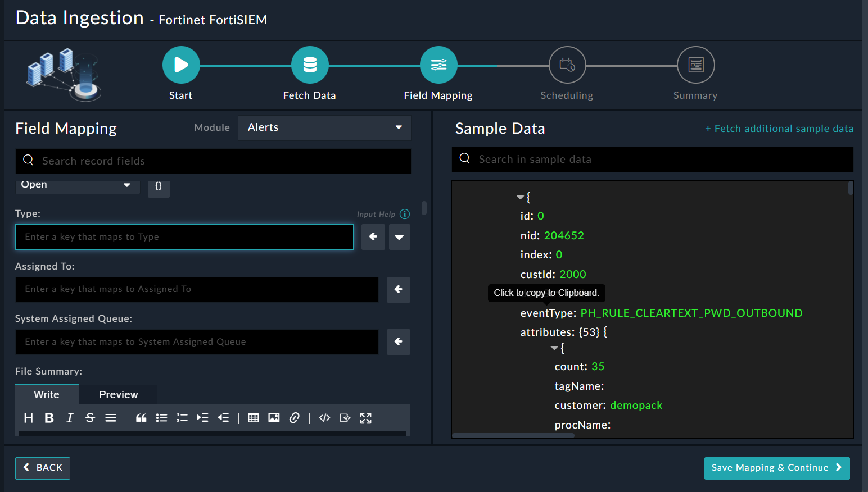
Task: Insert a blockquote in File Summary
Action: point(141,418)
